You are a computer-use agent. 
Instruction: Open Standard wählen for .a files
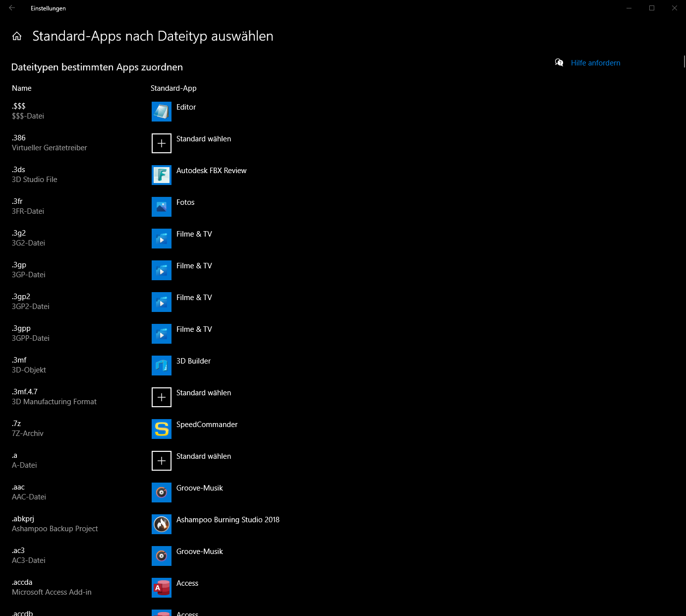coord(161,461)
